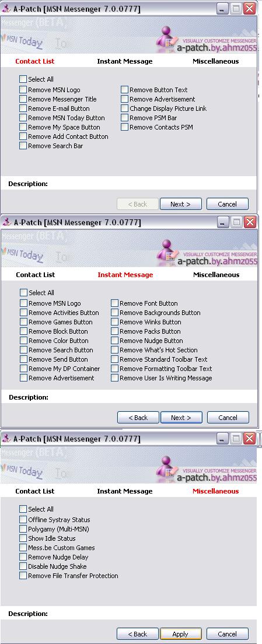Check Change Display Picture Link

coord(124,108)
